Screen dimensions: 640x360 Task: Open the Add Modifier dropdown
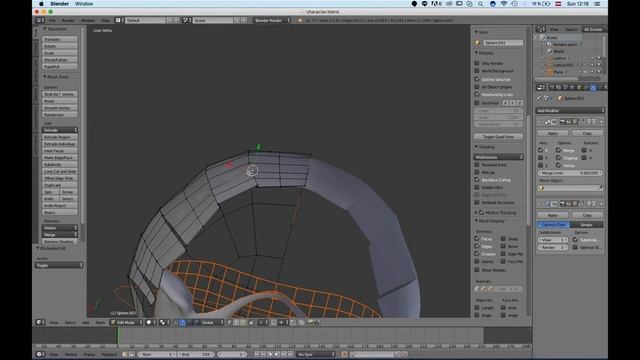pyautogui.click(x=570, y=111)
